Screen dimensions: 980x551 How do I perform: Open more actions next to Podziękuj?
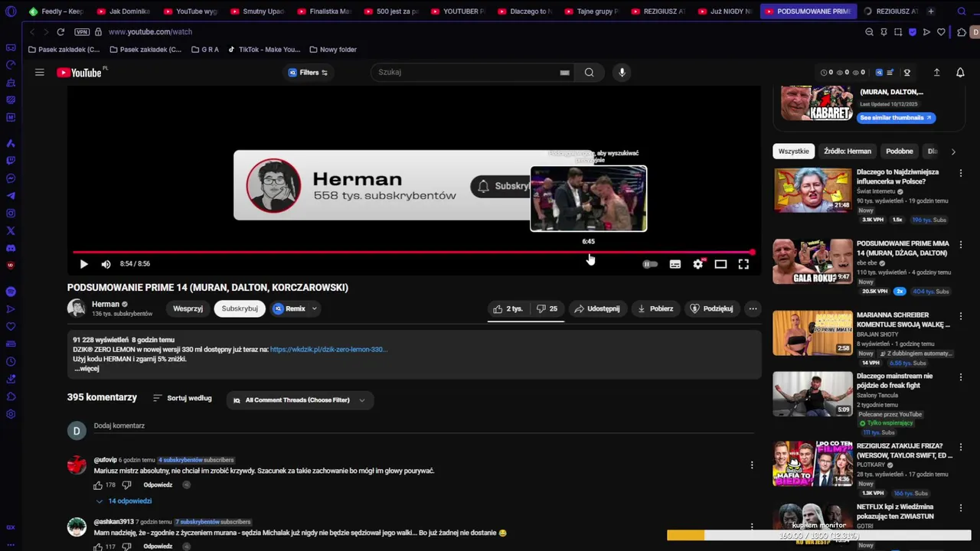pos(753,308)
